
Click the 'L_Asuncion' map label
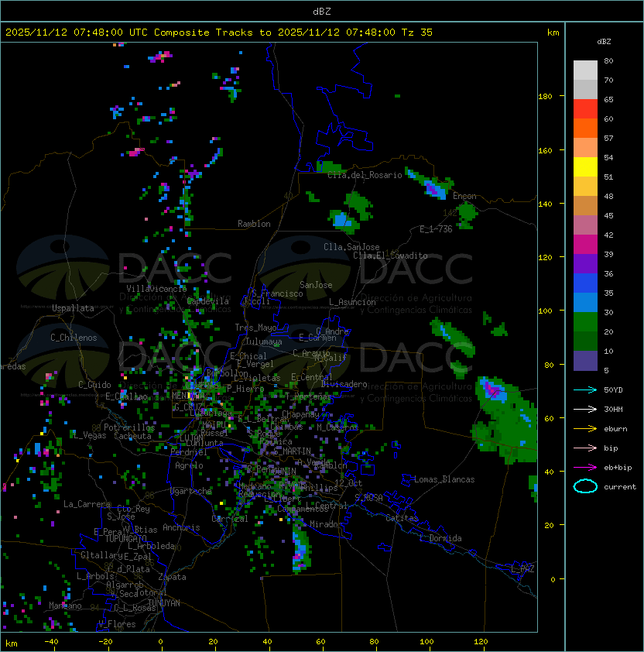tap(352, 302)
